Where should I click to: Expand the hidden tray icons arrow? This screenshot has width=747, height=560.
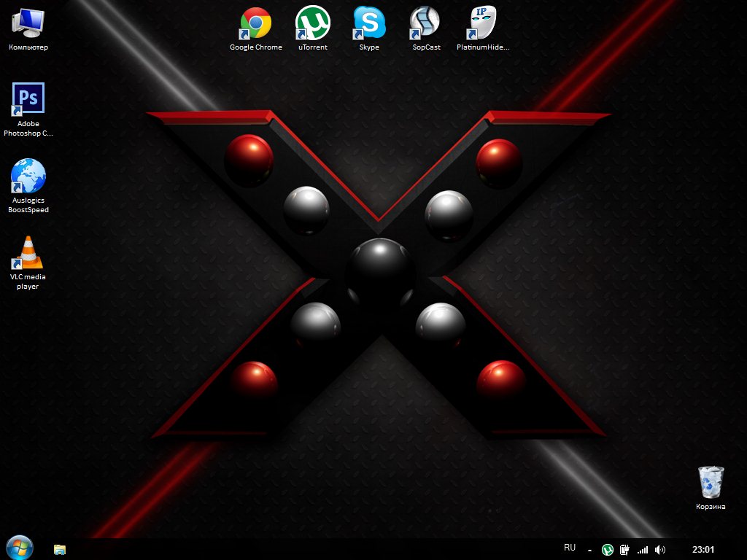[589, 550]
